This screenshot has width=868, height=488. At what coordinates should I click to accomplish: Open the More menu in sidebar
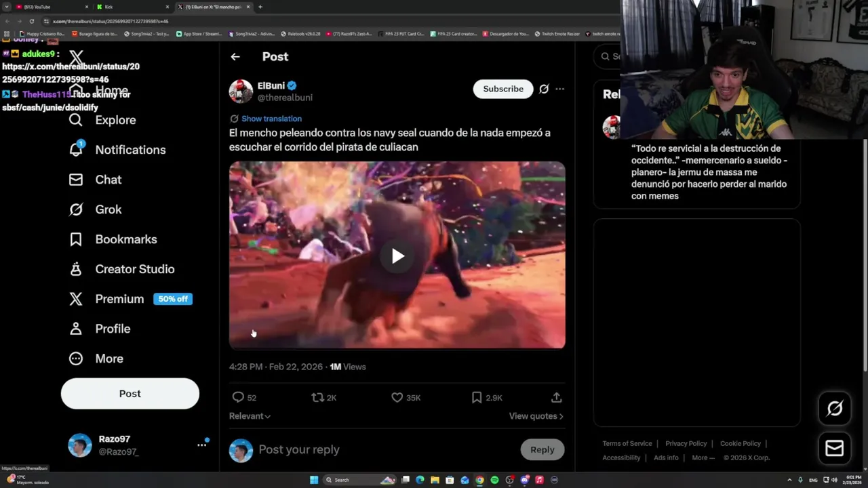pyautogui.click(x=96, y=359)
